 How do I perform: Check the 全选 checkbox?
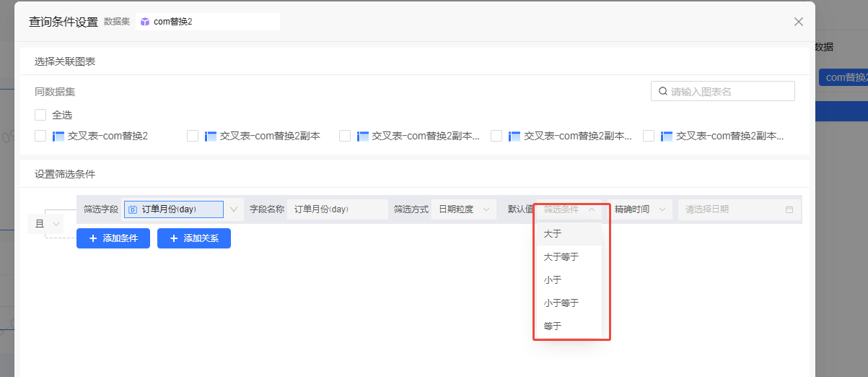(40, 115)
